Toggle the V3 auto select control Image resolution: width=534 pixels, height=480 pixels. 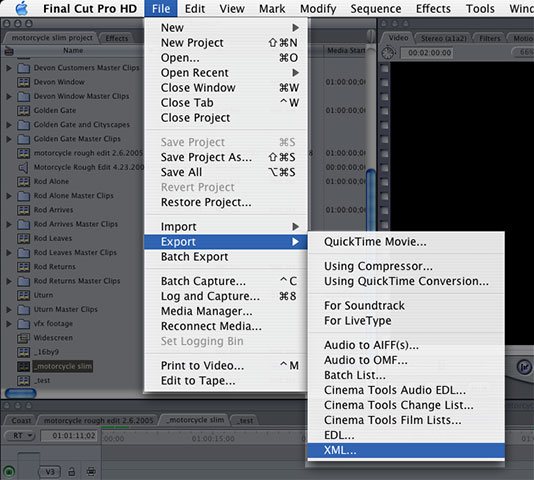point(91,471)
